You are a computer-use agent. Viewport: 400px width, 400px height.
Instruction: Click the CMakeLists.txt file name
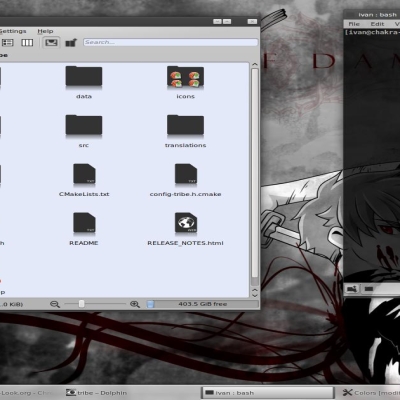pos(84,194)
